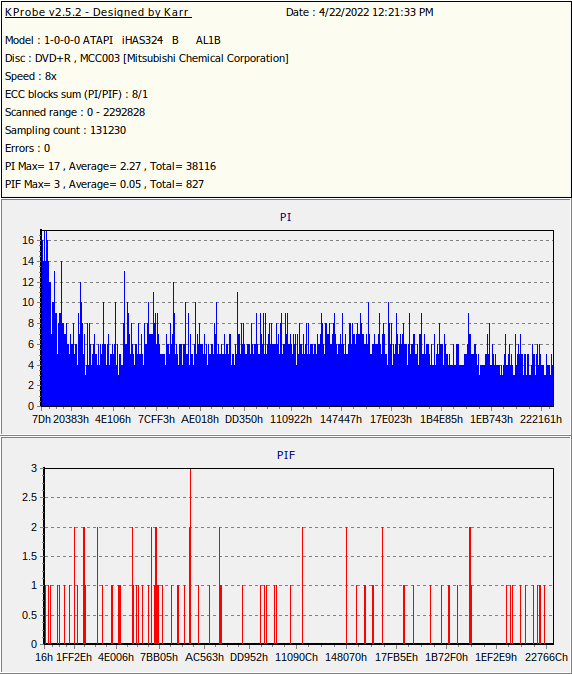The height and width of the screenshot is (674, 572).
Task: Click PIF axis label 4E006h
Action: click(116, 657)
